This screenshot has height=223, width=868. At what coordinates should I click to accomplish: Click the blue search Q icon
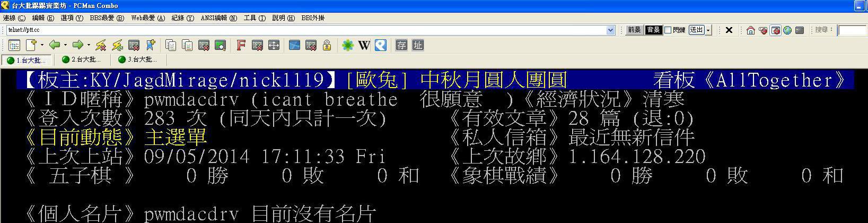pos(380,45)
